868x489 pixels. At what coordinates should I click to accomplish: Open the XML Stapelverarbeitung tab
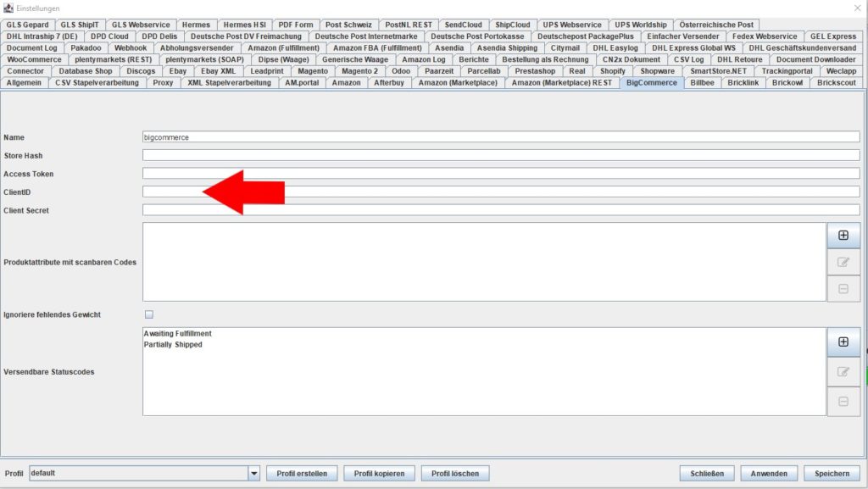click(229, 82)
